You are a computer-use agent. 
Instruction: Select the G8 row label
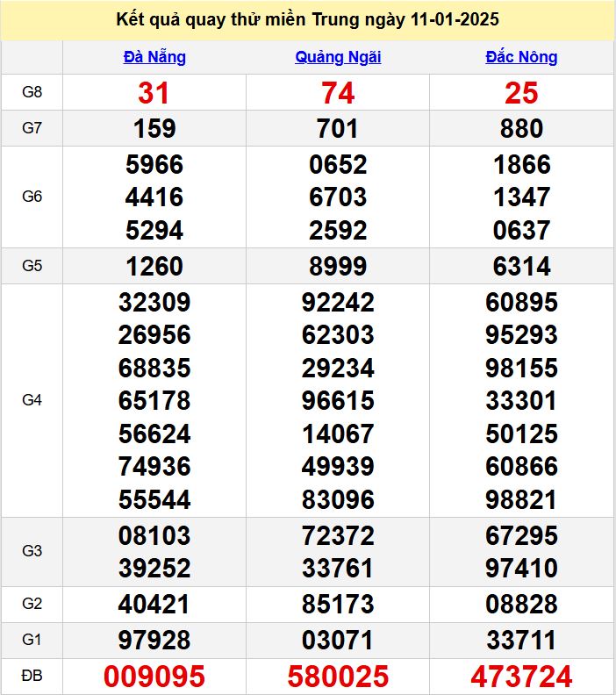(x=32, y=92)
